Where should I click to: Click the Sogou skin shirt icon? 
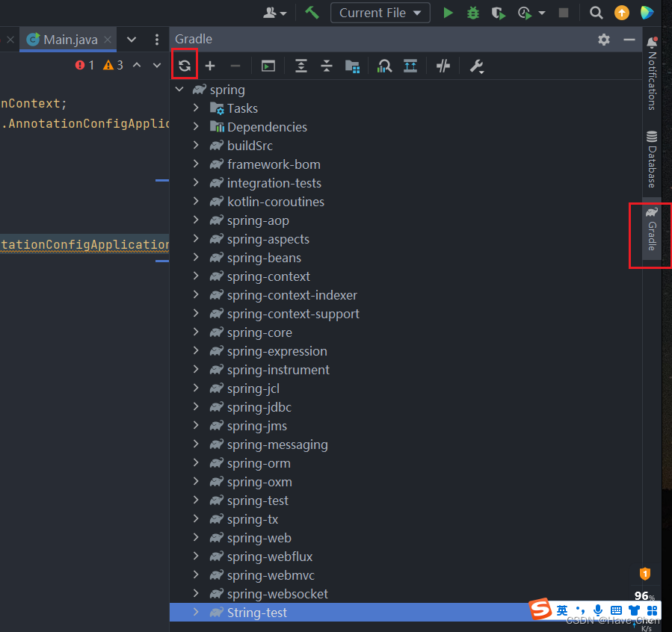[x=635, y=610]
